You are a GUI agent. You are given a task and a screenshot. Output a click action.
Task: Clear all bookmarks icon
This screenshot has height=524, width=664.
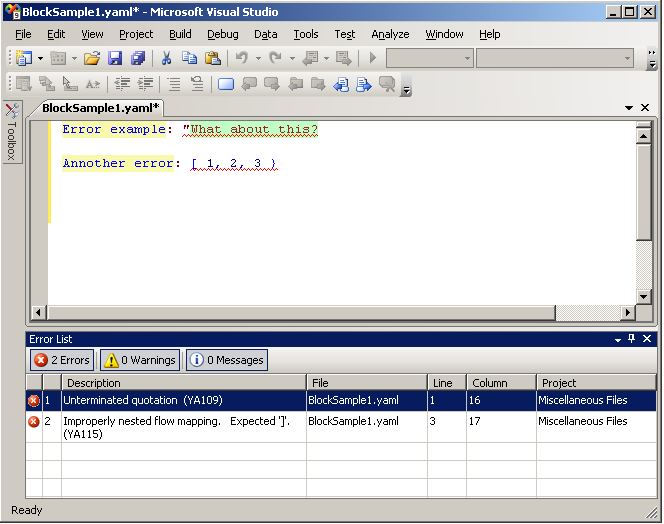point(387,84)
